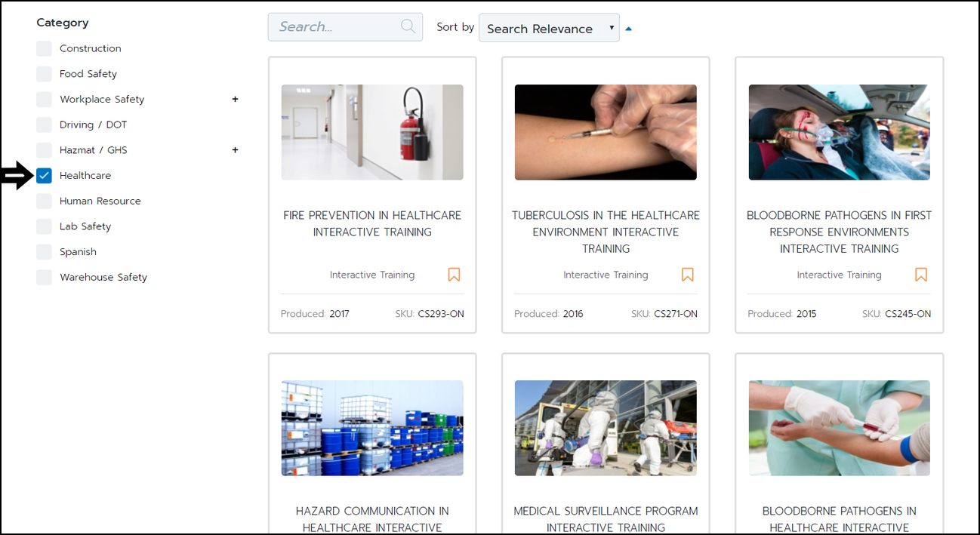The image size is (980, 535).
Task: Click the Produced 2015 text
Action: 782,314
